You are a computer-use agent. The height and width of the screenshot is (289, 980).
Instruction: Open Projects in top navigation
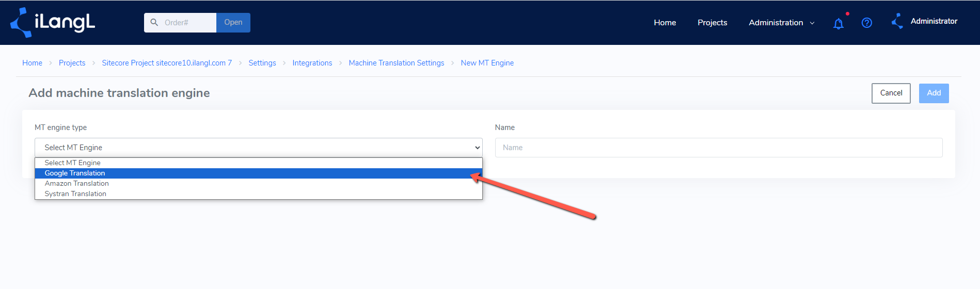713,23
